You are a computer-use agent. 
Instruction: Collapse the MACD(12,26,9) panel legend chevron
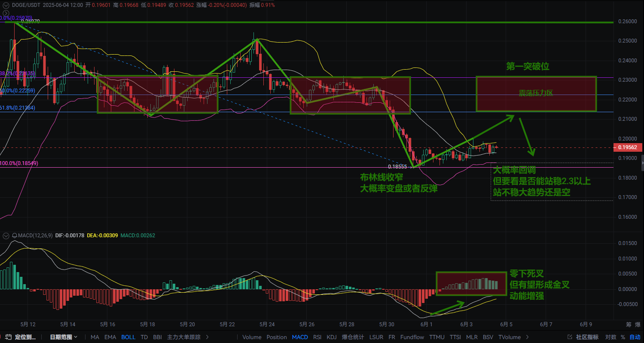(x=6, y=236)
